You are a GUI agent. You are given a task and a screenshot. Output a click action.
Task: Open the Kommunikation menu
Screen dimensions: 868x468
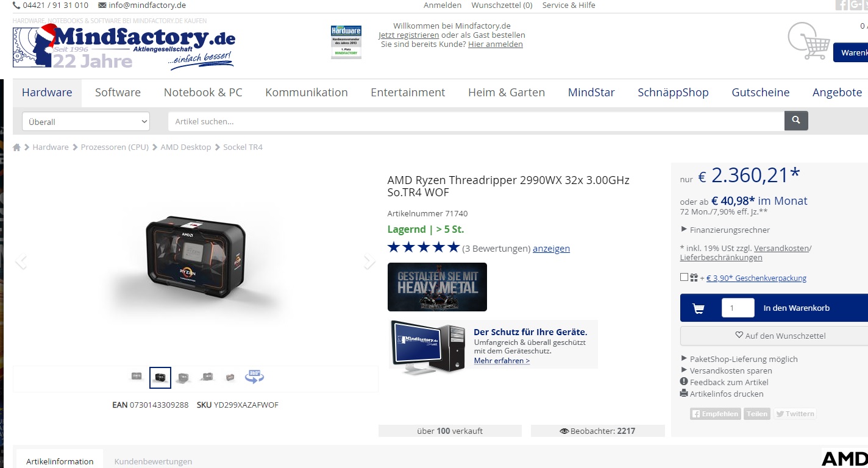(307, 93)
